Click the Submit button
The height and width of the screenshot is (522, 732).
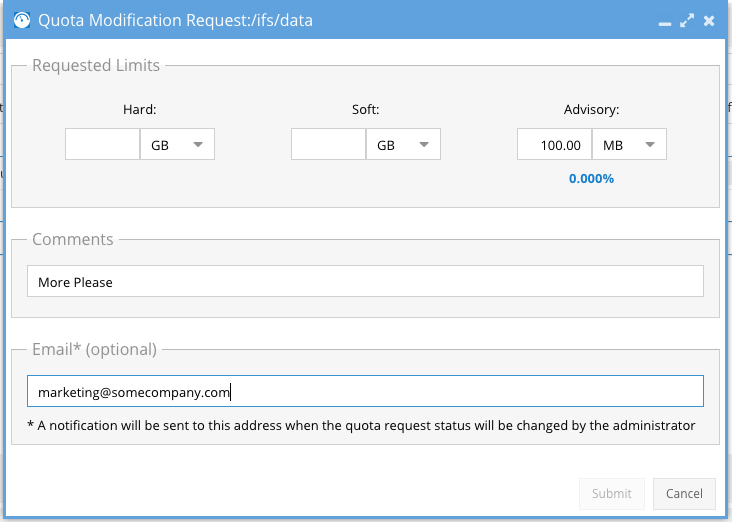pos(612,494)
